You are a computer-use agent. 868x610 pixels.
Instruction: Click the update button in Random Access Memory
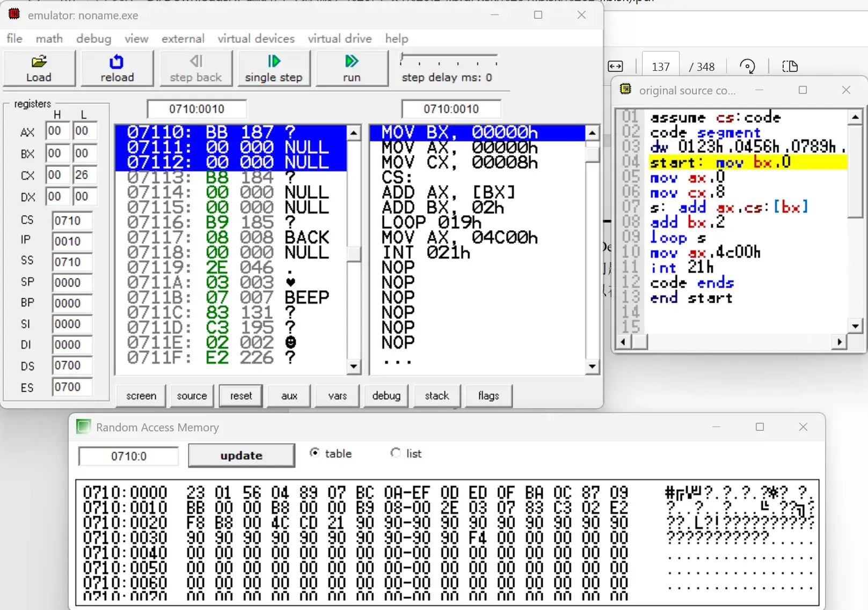[242, 455]
